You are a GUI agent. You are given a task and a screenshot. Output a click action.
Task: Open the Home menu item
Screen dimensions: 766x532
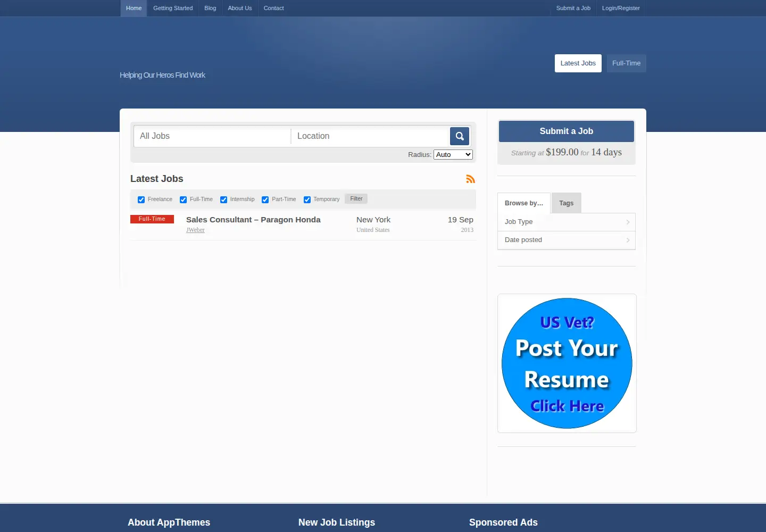[134, 8]
